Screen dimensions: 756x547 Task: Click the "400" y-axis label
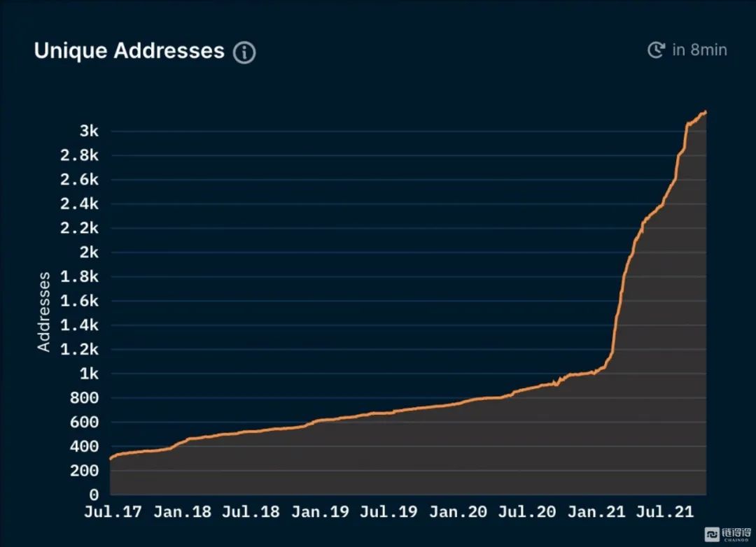pos(85,446)
